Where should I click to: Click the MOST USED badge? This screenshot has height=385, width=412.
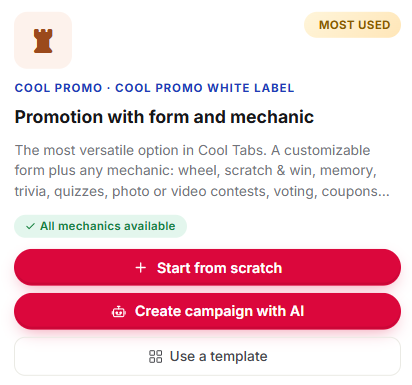click(352, 25)
